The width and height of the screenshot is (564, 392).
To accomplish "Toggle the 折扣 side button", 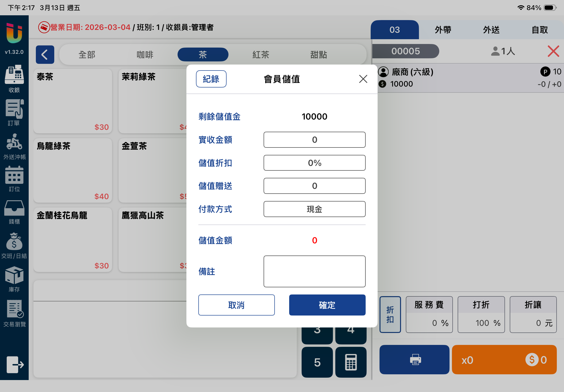I will click(390, 314).
